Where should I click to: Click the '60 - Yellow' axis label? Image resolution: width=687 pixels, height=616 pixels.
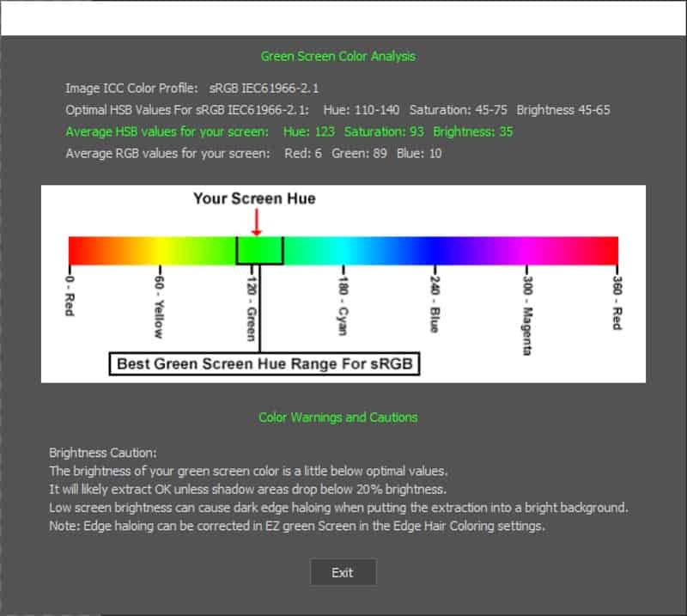coord(159,308)
